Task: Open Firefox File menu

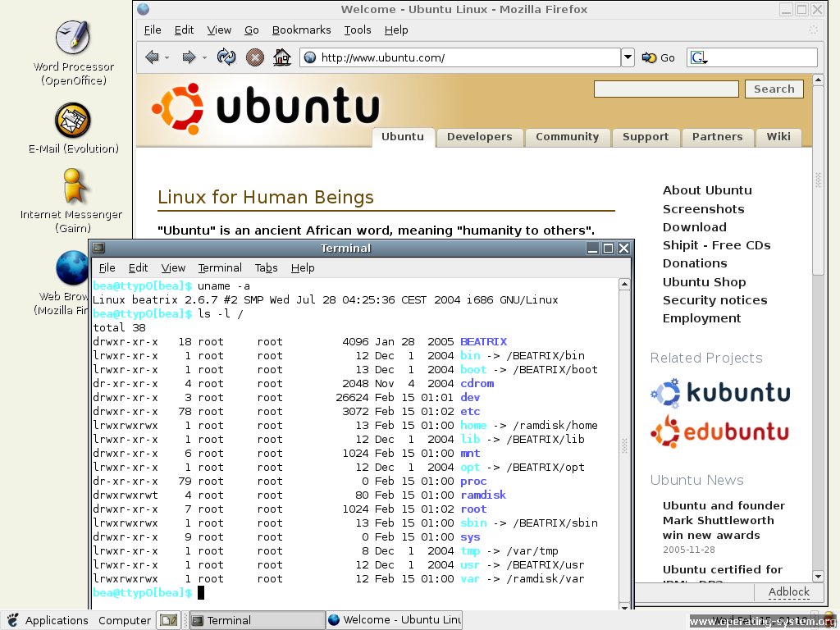Action: click(153, 30)
